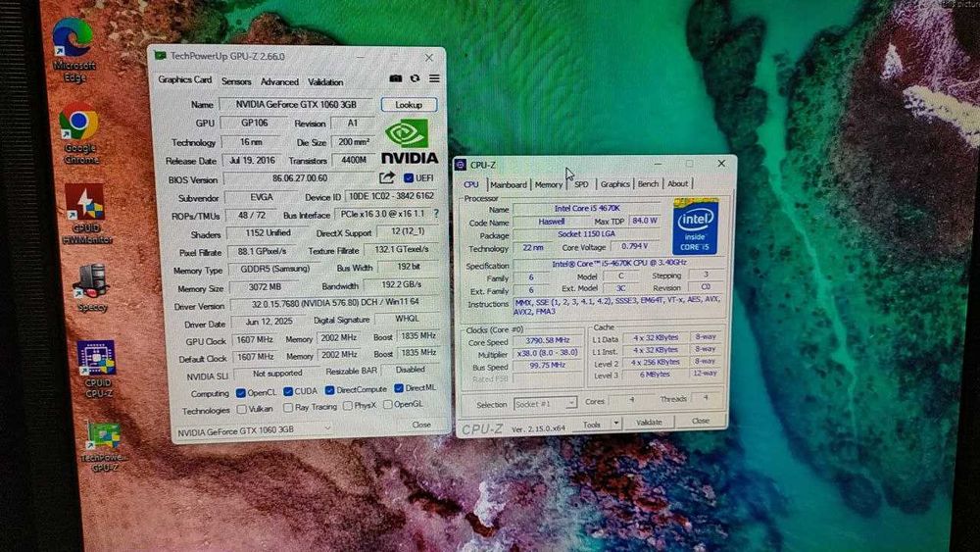Click the Bus Interface question mark
The width and height of the screenshot is (980, 552).
coord(436,213)
